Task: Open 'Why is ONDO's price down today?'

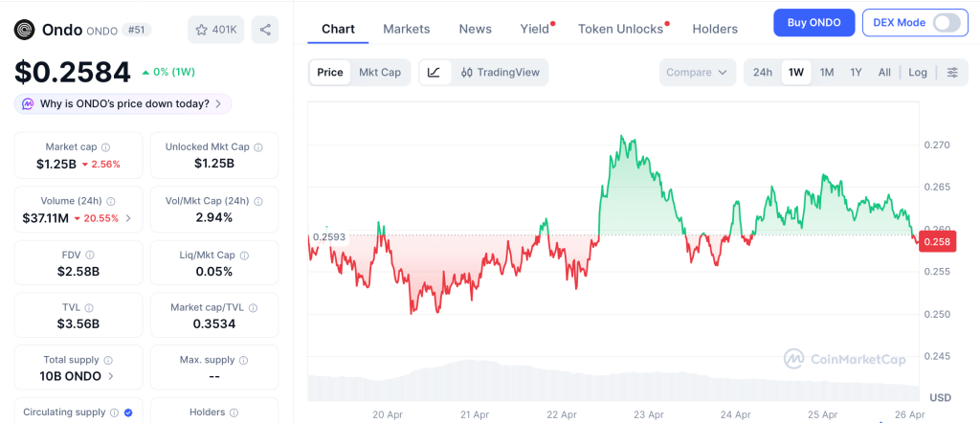Action: click(123, 103)
